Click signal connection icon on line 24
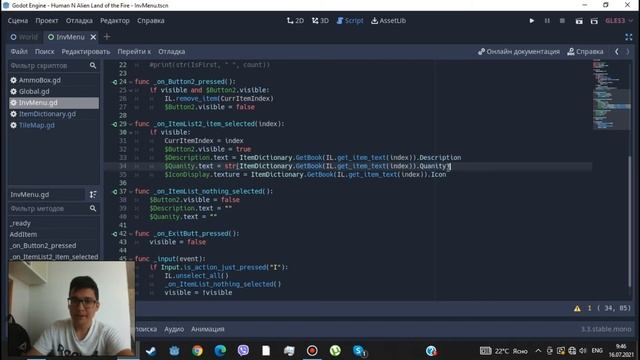This screenshot has height=360, width=640. (x=115, y=82)
